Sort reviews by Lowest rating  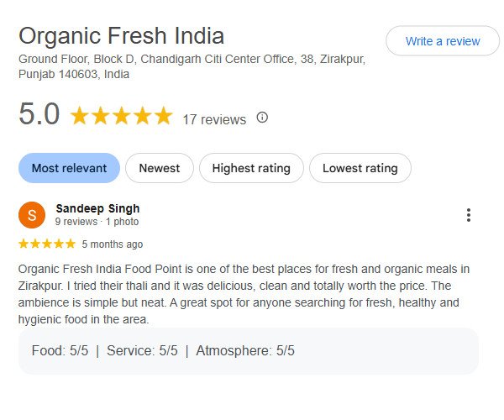click(360, 168)
